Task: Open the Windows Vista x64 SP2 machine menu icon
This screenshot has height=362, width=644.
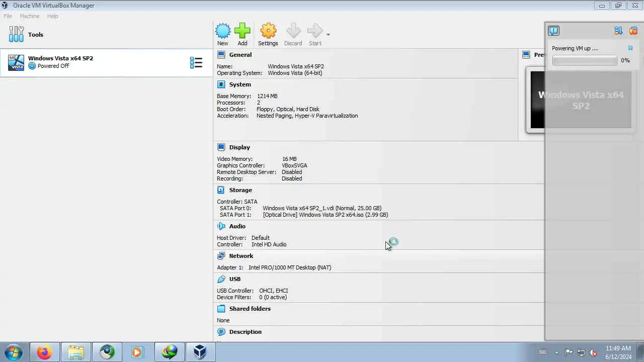Action: click(196, 62)
